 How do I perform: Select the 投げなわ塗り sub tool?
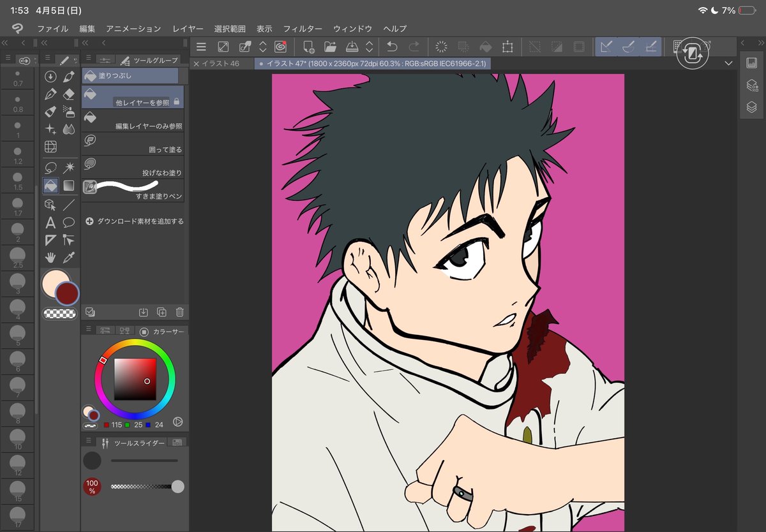tap(133, 167)
